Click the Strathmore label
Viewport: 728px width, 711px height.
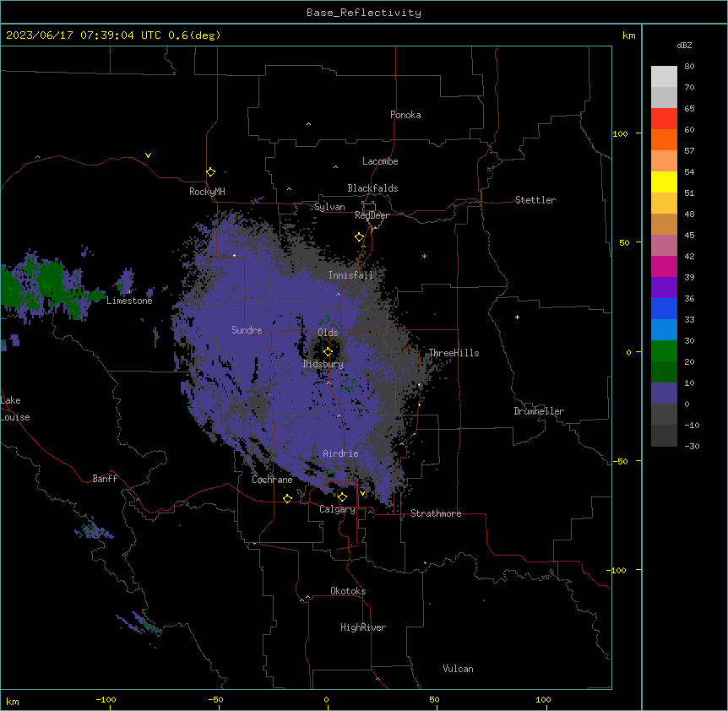pos(436,513)
